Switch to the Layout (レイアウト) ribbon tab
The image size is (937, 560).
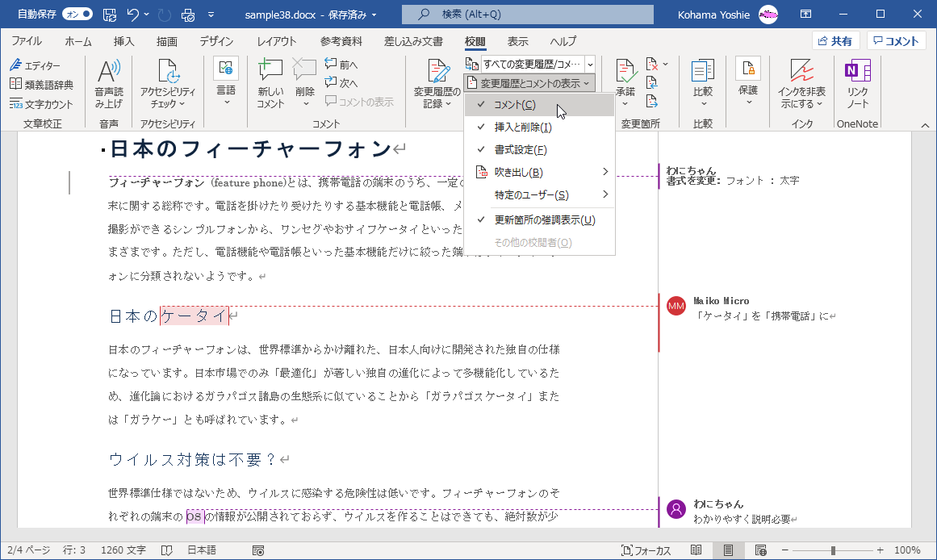(x=276, y=42)
